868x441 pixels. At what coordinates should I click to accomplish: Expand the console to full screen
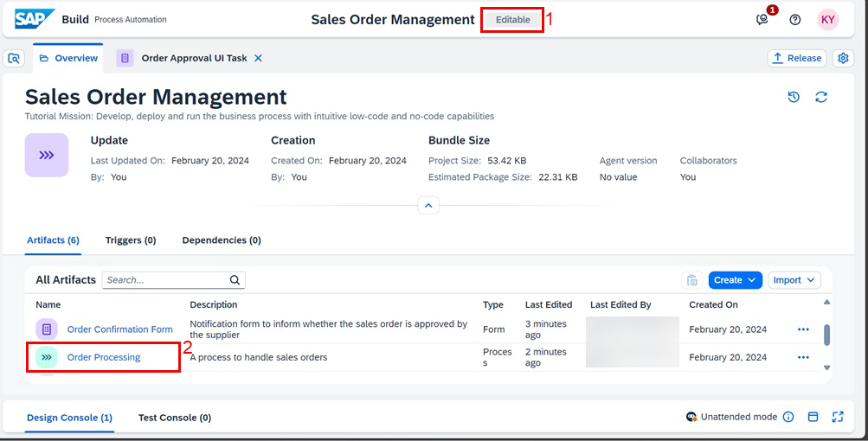[x=838, y=417]
